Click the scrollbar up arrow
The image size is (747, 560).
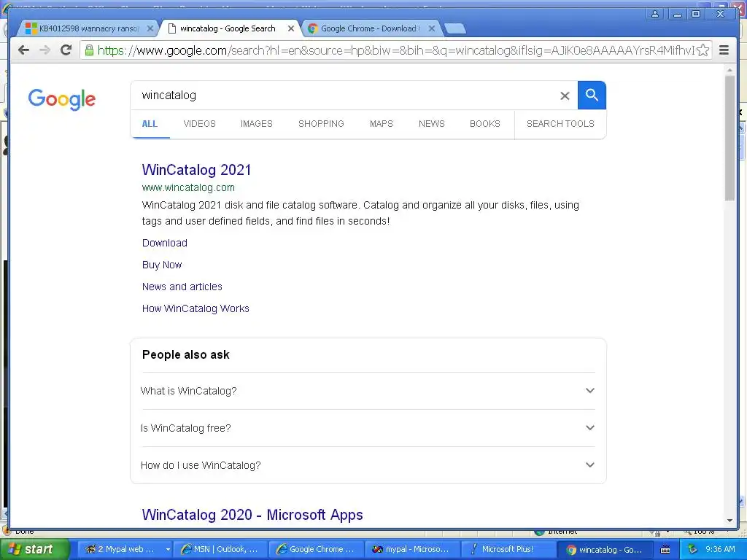tap(729, 70)
